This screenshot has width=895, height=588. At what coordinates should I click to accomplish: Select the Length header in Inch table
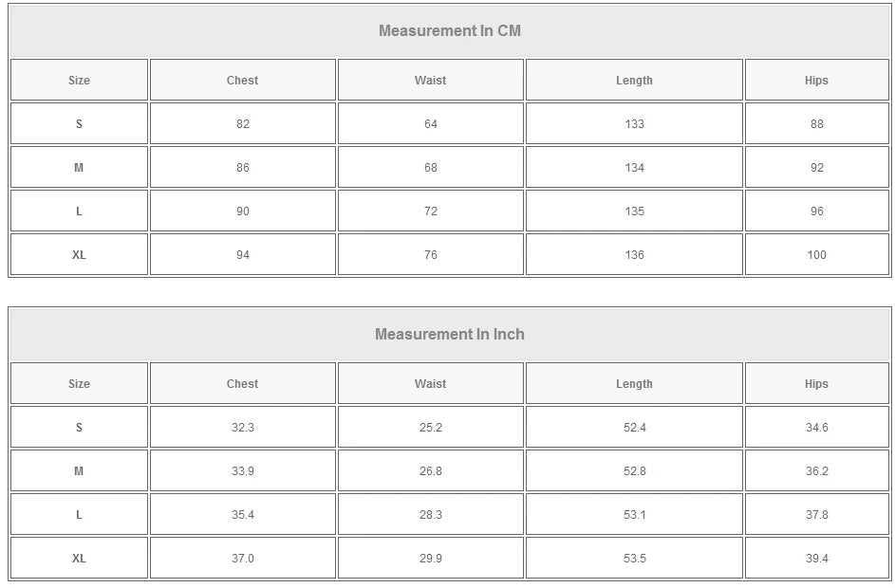pyautogui.click(x=634, y=384)
